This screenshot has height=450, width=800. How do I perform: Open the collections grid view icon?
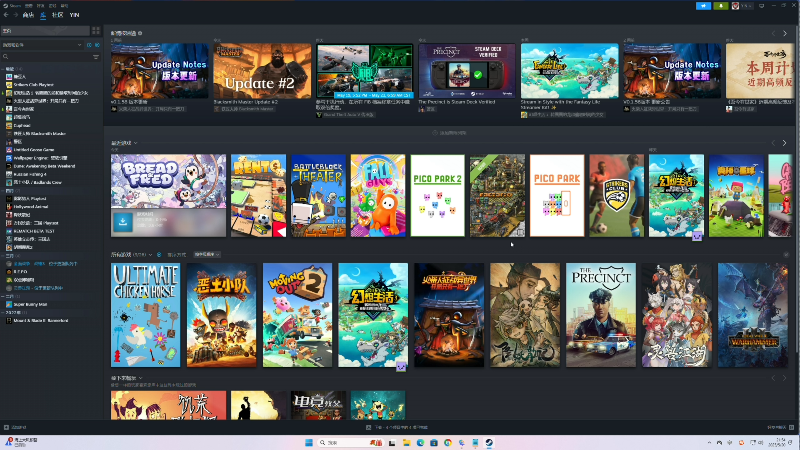pyautogui.click(x=96, y=31)
